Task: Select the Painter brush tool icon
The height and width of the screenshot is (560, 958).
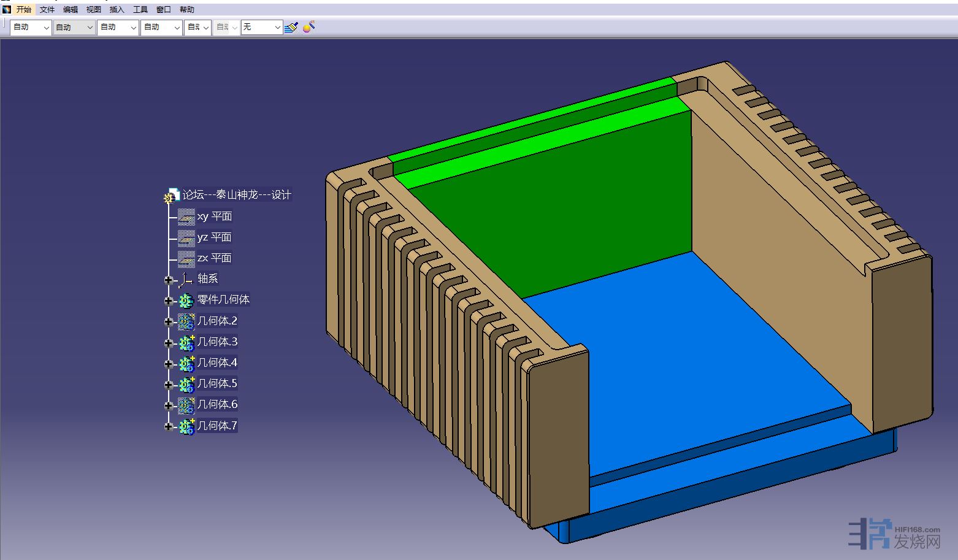Action: (x=291, y=27)
